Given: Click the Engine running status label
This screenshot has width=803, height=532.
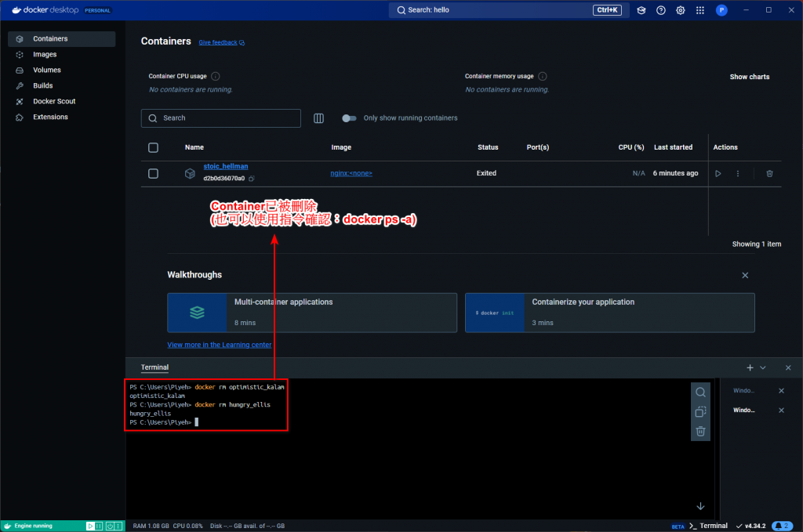Looking at the screenshot, I should [x=33, y=526].
